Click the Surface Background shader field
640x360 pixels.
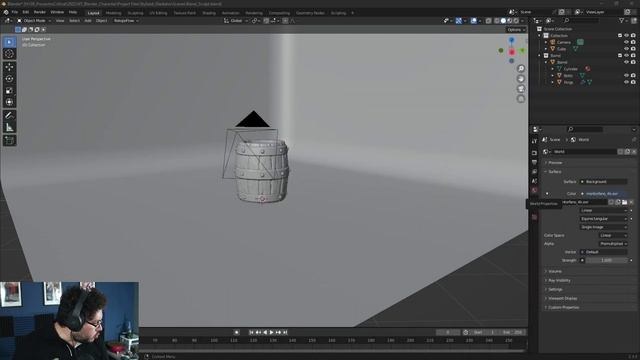(604, 182)
